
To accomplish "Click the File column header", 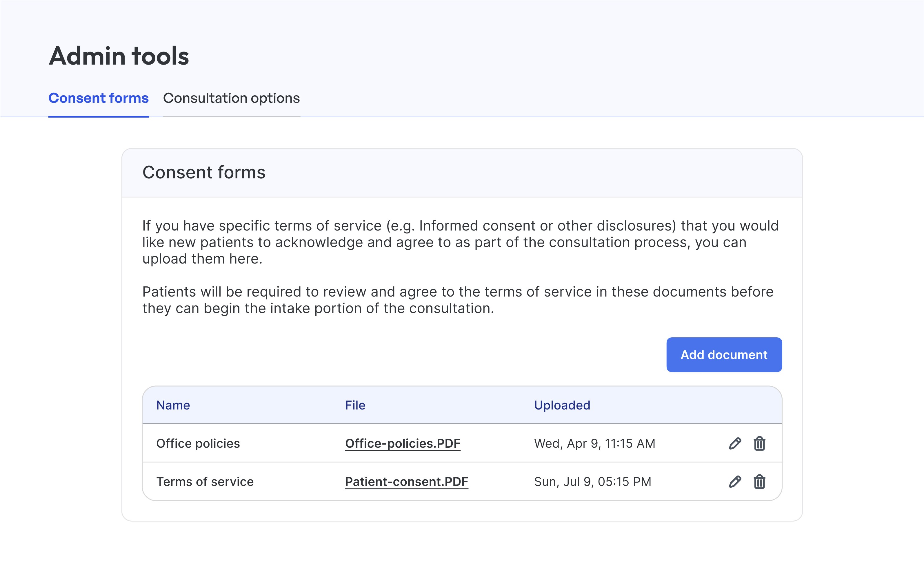I will click(x=355, y=405).
